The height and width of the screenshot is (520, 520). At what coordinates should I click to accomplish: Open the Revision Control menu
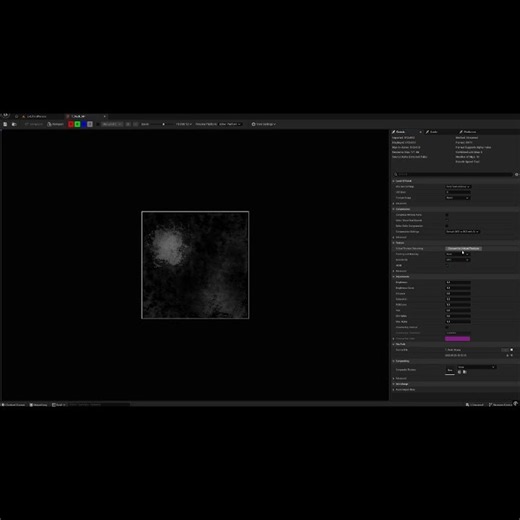[x=500, y=405]
